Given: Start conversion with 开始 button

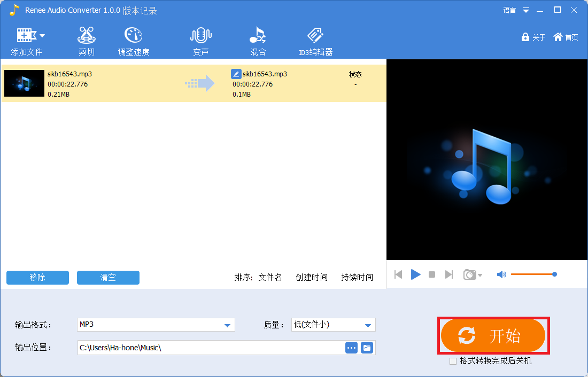Looking at the screenshot, I should point(493,335).
